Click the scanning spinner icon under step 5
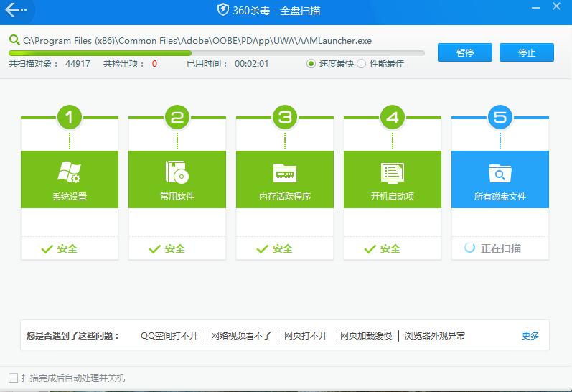This screenshot has width=572, height=392. [469, 248]
